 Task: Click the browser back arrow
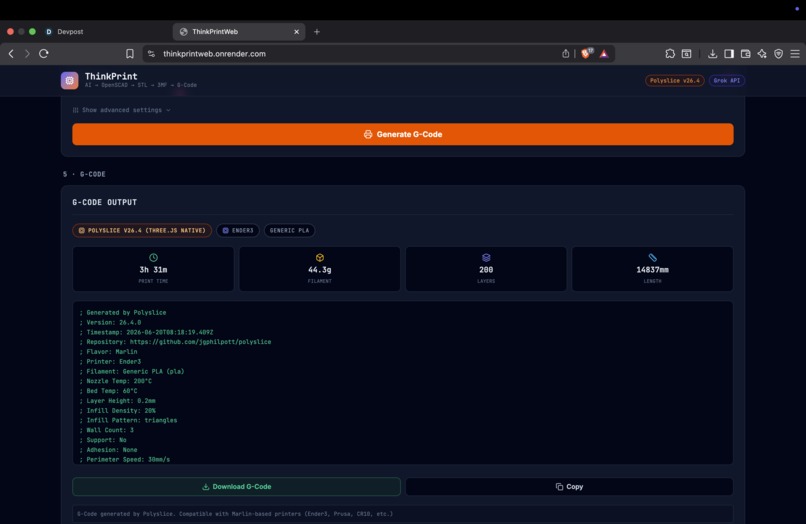point(11,53)
